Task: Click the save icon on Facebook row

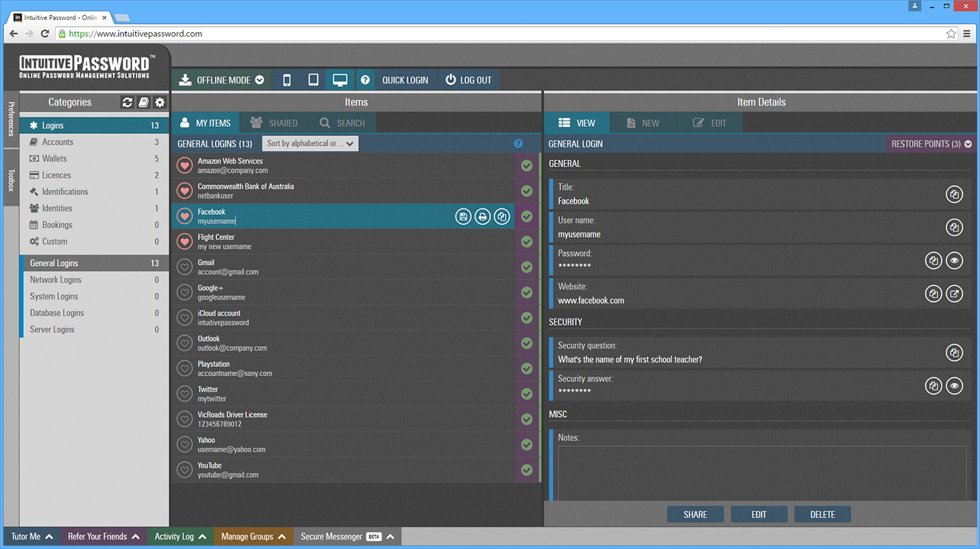Action: click(x=463, y=217)
